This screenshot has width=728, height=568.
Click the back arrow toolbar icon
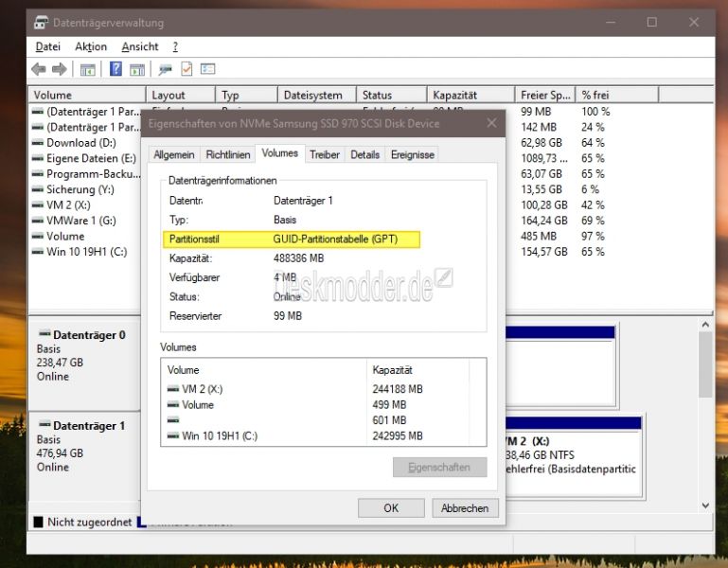pos(38,69)
